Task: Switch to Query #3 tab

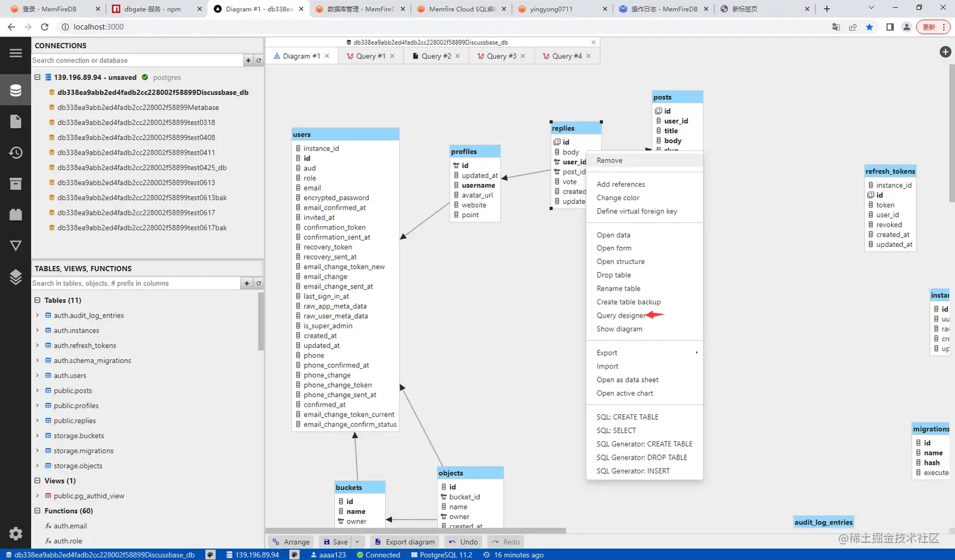Action: tap(501, 56)
